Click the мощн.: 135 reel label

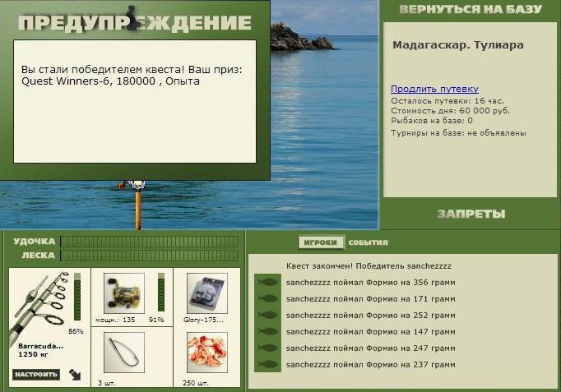point(115,321)
